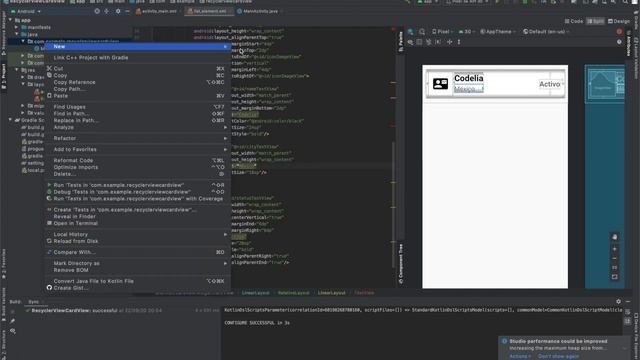Image resolution: width=640 pixels, height=360 pixels.
Task: Select Compare With… entry
Action: pyautogui.click(x=138, y=252)
